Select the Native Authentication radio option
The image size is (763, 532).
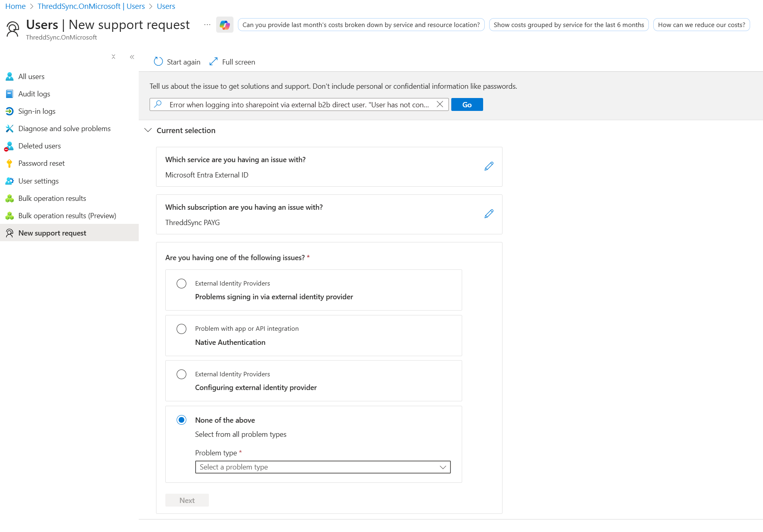click(181, 329)
